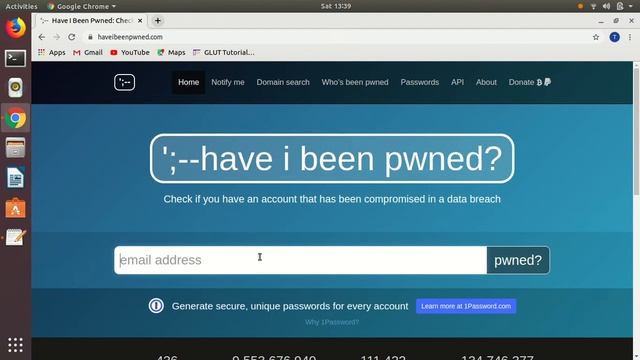Open a new tab with plus button

point(158,21)
